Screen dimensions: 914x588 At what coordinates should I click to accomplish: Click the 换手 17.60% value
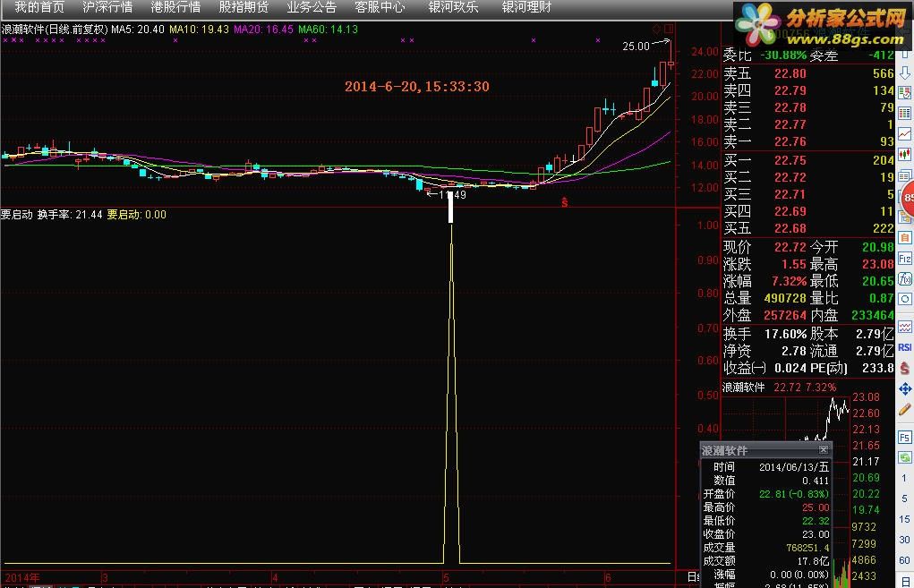pyautogui.click(x=786, y=334)
